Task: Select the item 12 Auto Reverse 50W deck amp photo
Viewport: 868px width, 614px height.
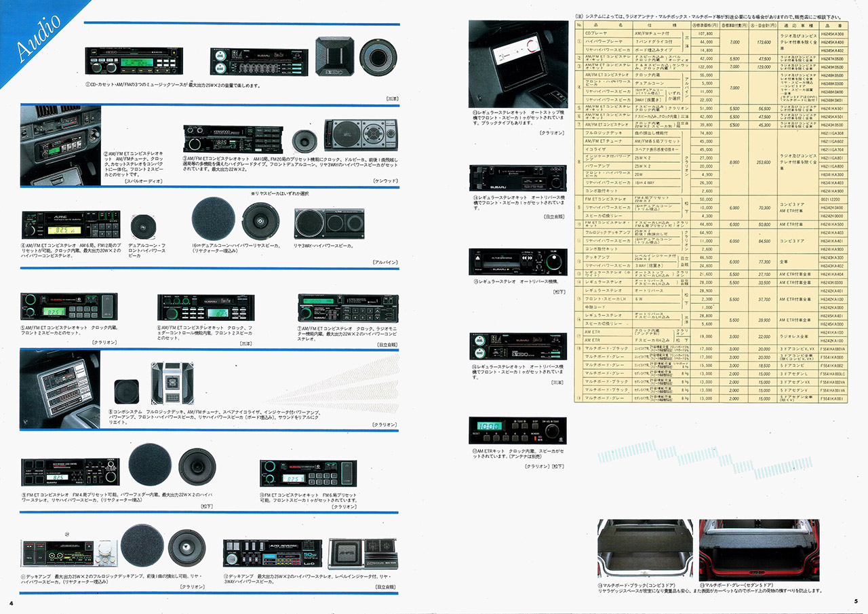Action: coord(273,555)
